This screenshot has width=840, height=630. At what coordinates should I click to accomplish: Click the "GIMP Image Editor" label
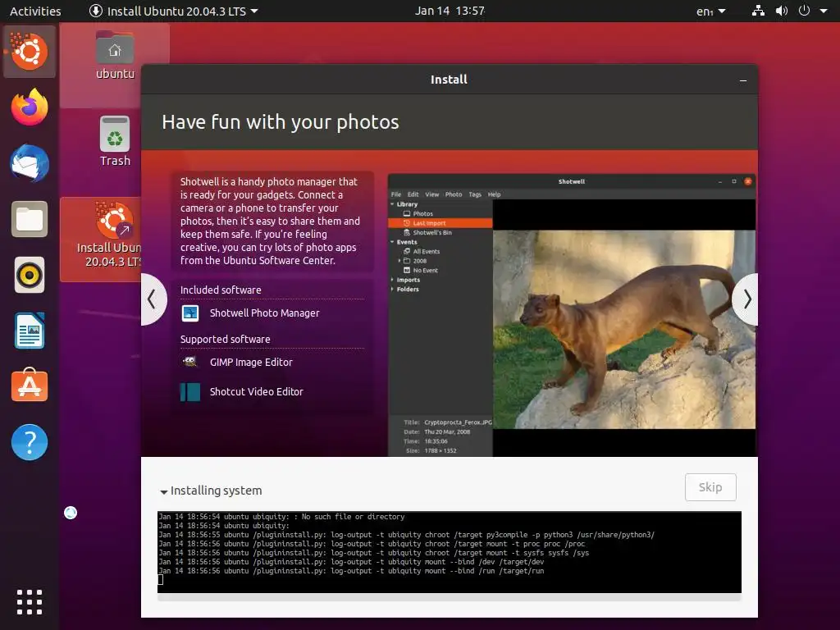pyautogui.click(x=251, y=362)
